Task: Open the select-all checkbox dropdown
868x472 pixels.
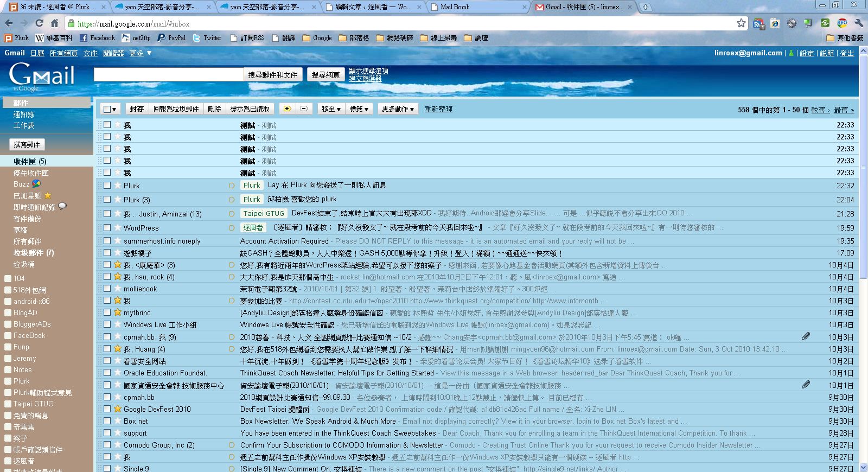Action: [x=111, y=109]
